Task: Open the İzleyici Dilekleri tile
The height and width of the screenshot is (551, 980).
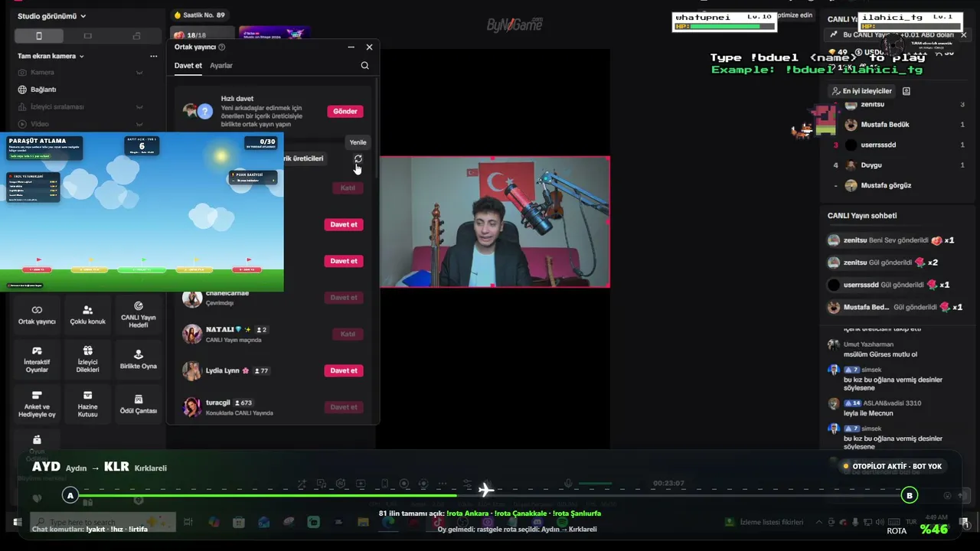Action: [87, 359]
